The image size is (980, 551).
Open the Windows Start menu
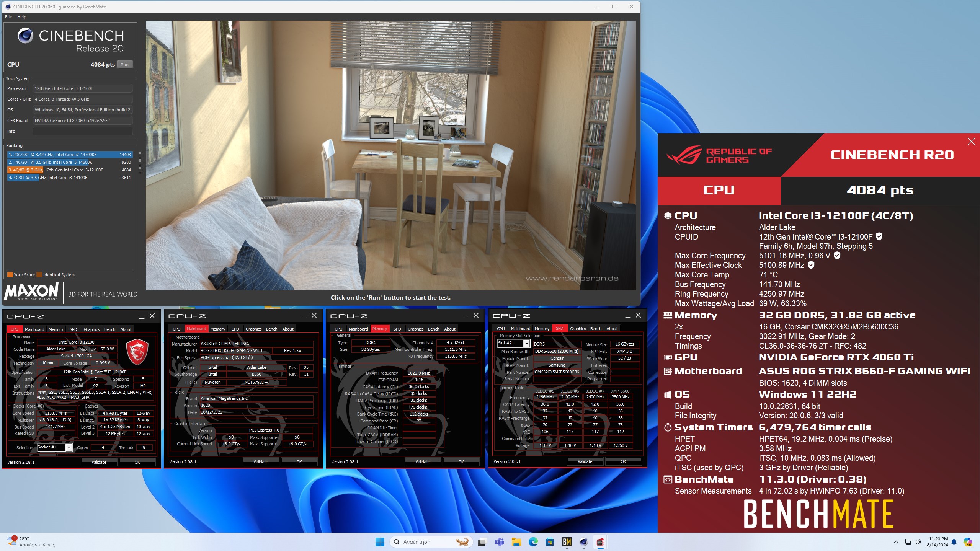(380, 542)
